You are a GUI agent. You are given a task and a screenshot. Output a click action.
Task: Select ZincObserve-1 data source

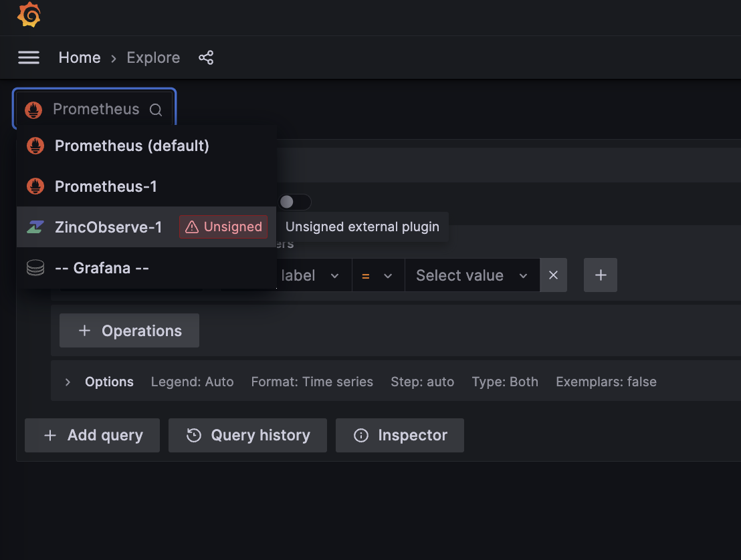[108, 227]
